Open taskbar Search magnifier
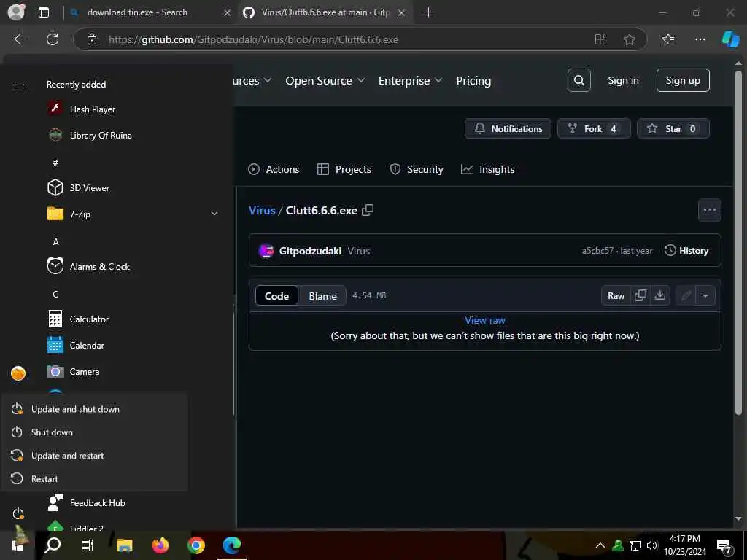The width and height of the screenshot is (747, 560). pos(53,545)
